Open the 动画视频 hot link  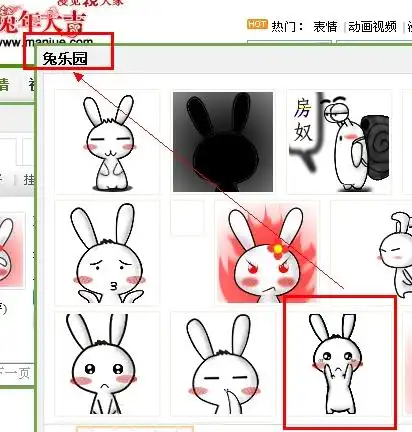pyautogui.click(x=372, y=27)
